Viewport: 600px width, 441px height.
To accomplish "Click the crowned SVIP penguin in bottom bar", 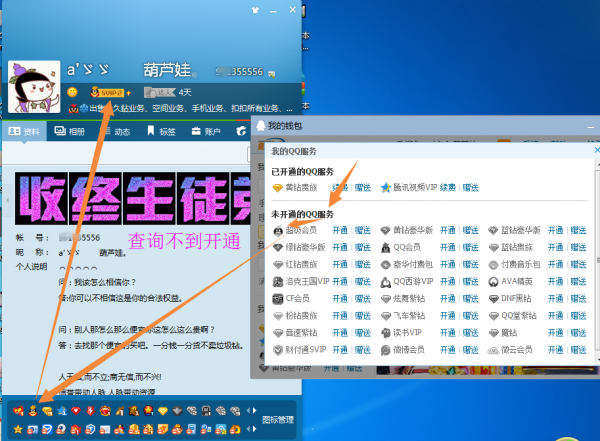I will pos(33,410).
